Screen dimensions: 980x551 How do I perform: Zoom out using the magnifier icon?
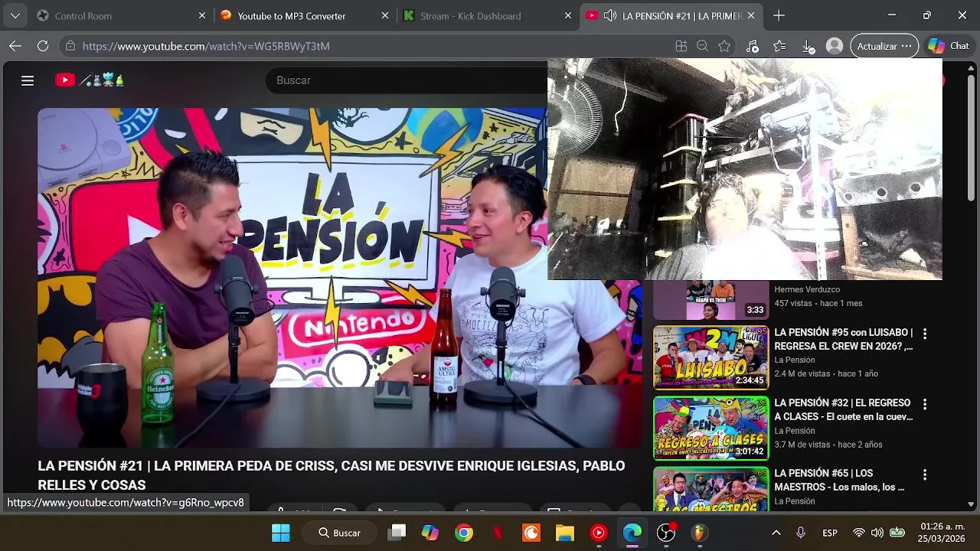tap(702, 46)
